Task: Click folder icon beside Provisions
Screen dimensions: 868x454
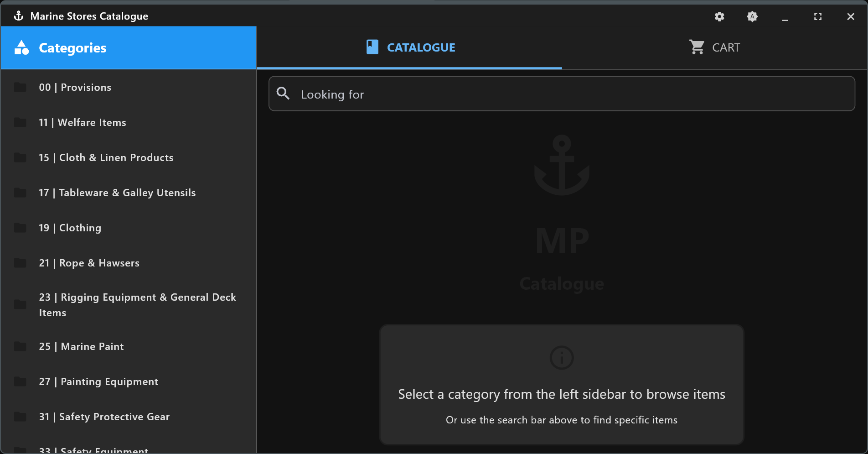Action: click(20, 87)
